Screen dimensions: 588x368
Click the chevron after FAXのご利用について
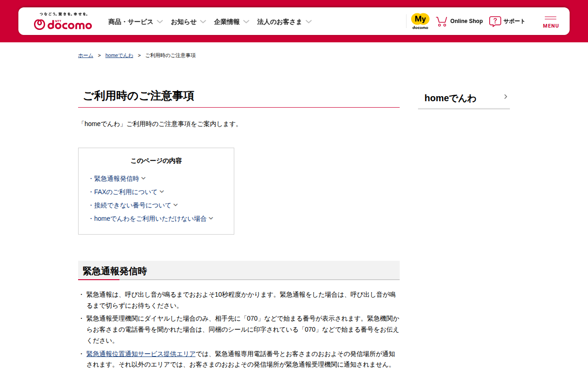tap(162, 192)
